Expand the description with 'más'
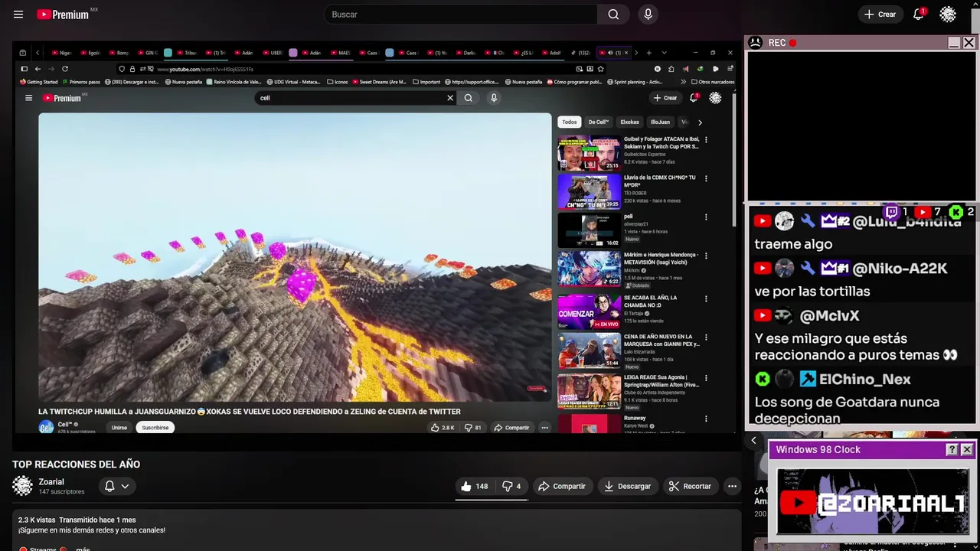This screenshot has height=551, width=980. (83, 549)
